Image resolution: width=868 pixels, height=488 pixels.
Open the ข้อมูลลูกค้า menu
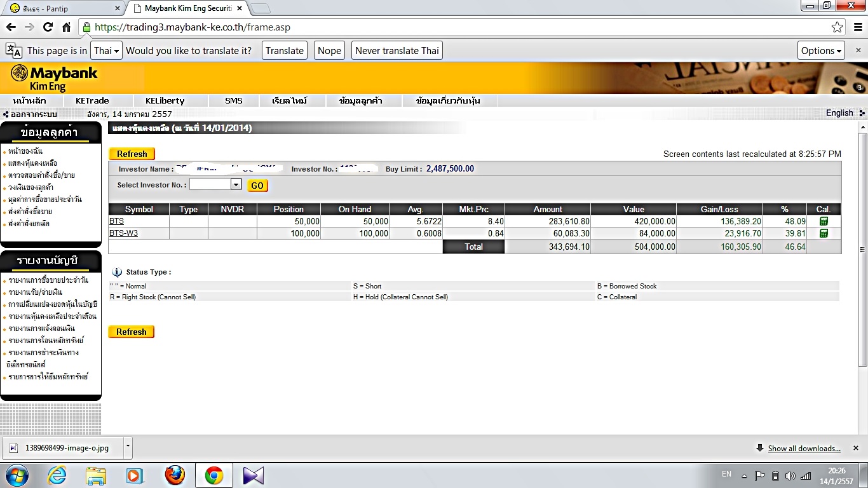pyautogui.click(x=362, y=100)
